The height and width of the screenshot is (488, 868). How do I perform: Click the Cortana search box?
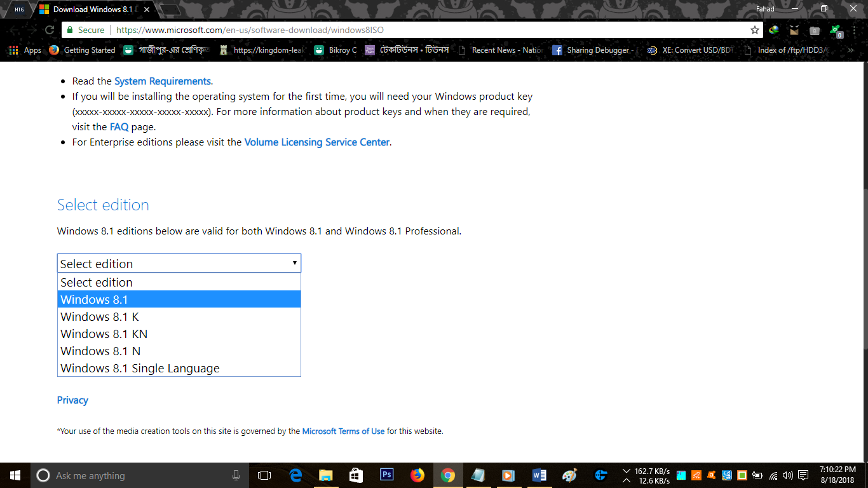tap(140, 475)
